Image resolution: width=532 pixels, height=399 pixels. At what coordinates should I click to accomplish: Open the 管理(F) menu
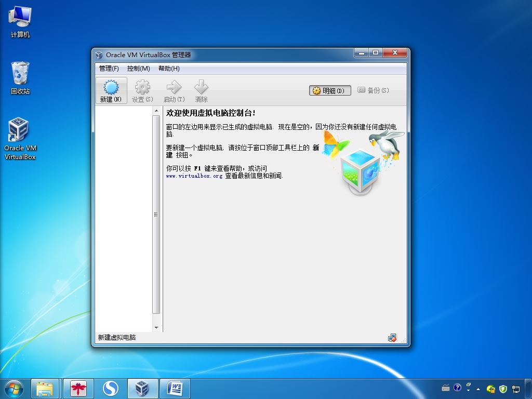[109, 69]
